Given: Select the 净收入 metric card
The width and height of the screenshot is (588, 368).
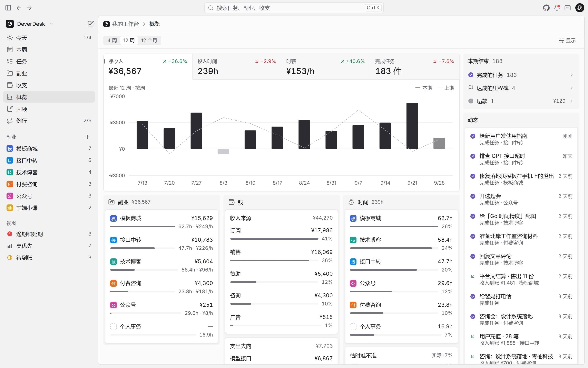Looking at the screenshot, I should (148, 67).
